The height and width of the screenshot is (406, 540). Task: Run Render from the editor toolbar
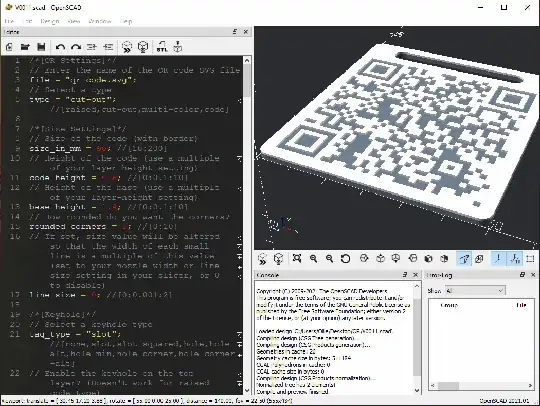pyautogui.click(x=143, y=47)
